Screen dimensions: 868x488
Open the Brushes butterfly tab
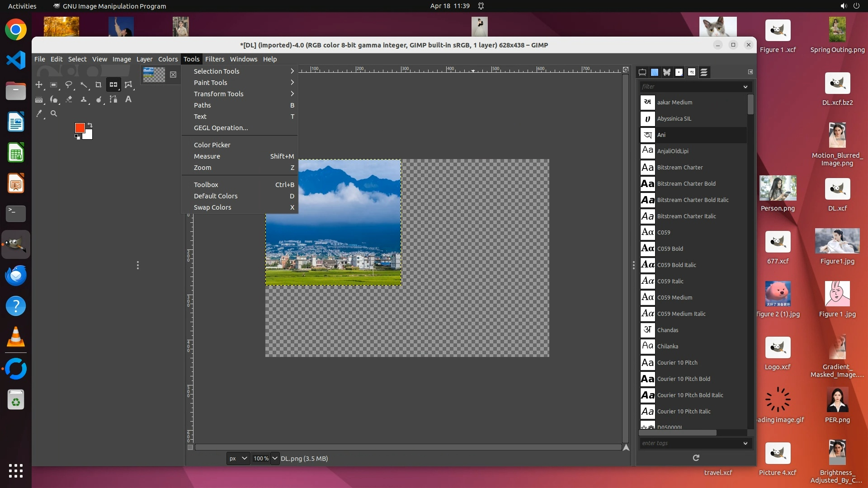tap(667, 72)
